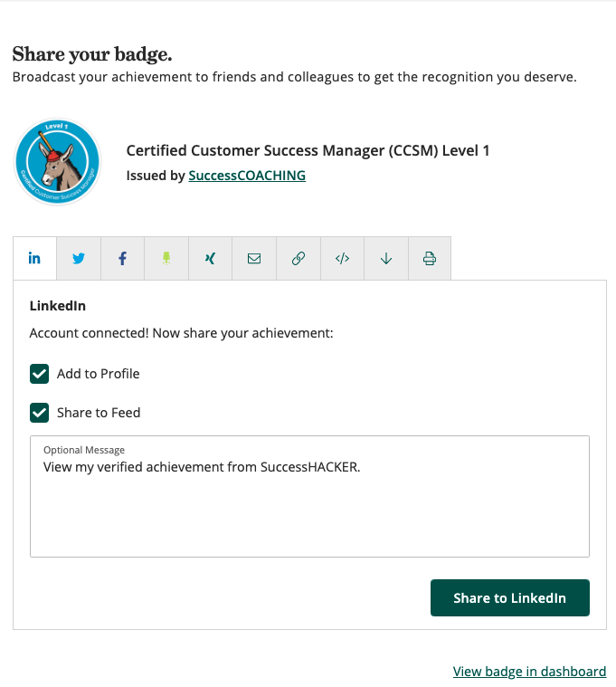Click into the Optional Message text box
This screenshot has height=687, width=616.
click(x=309, y=496)
